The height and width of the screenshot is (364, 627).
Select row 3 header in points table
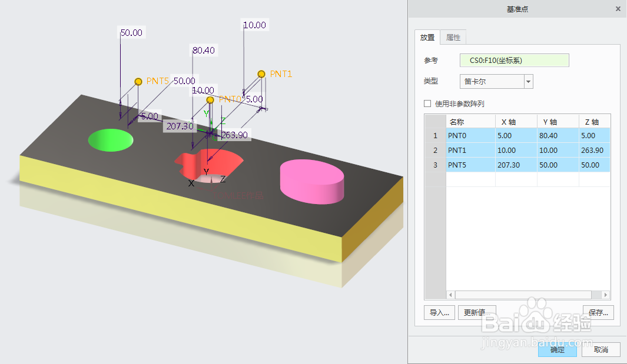(x=435, y=165)
